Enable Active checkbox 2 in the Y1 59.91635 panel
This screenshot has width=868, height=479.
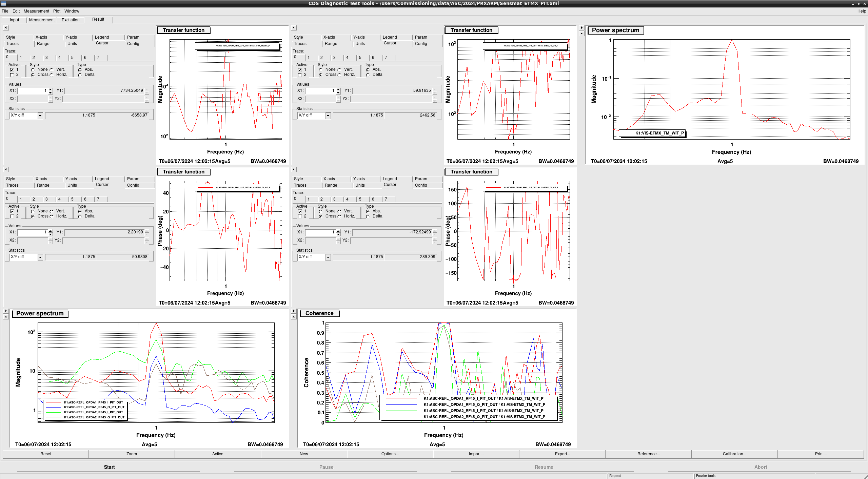click(300, 75)
